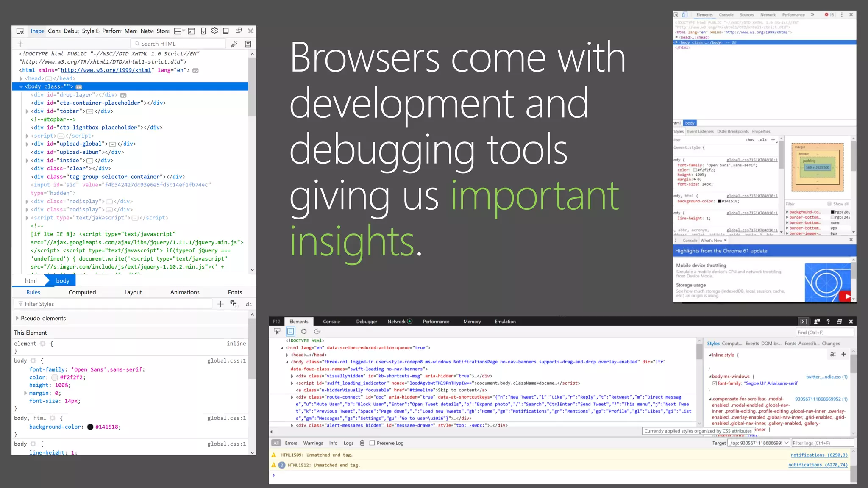
Task: Click the w3.org xhtml namespace link in Firefox
Action: (106, 70)
